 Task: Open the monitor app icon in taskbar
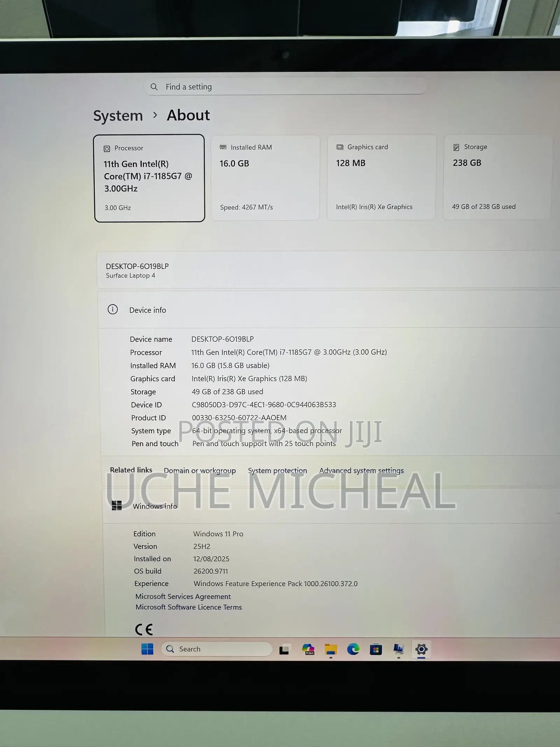(399, 649)
